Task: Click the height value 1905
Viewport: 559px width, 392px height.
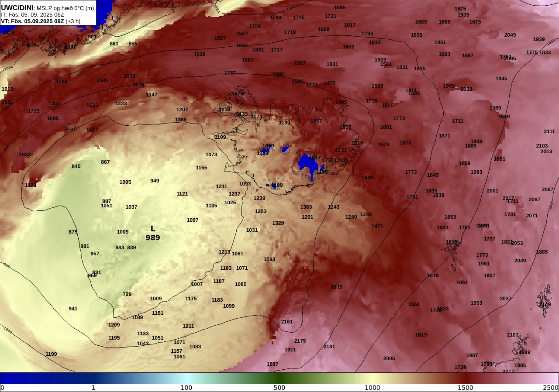Action: coord(463,15)
